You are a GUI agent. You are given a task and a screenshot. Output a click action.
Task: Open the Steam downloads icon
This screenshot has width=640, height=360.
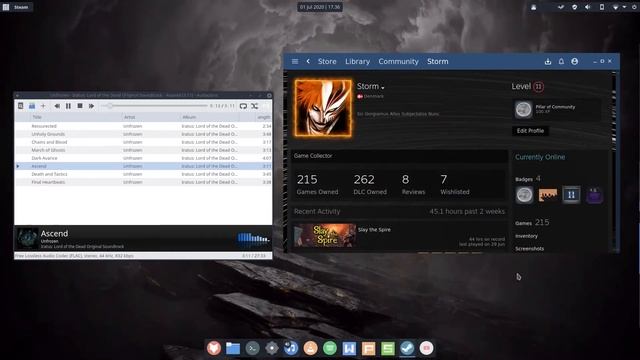click(548, 61)
